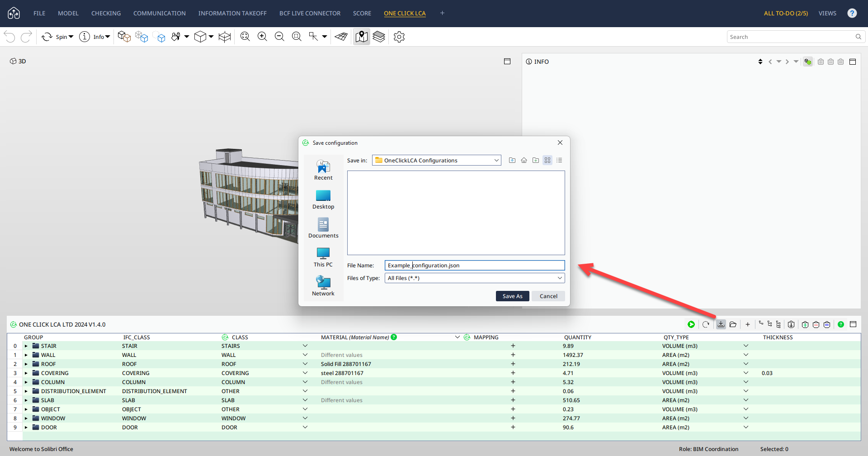The width and height of the screenshot is (868, 456).
Task: Cancel the Save configuration dialog
Action: (x=548, y=296)
